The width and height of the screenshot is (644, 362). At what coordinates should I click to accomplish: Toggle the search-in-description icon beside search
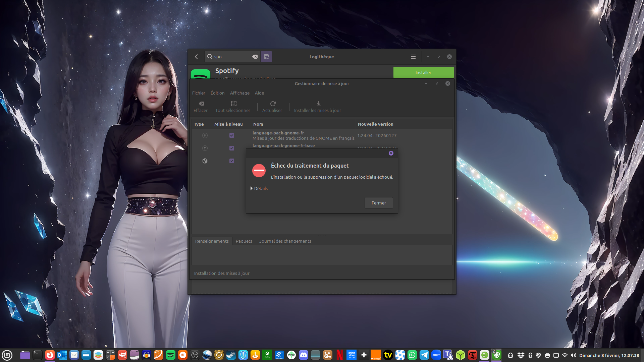(266, 57)
